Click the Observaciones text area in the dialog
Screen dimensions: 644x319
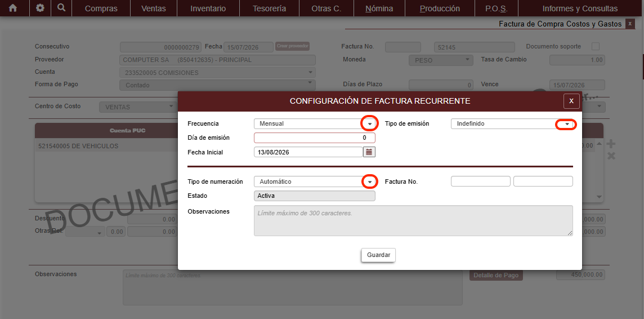coord(413,221)
